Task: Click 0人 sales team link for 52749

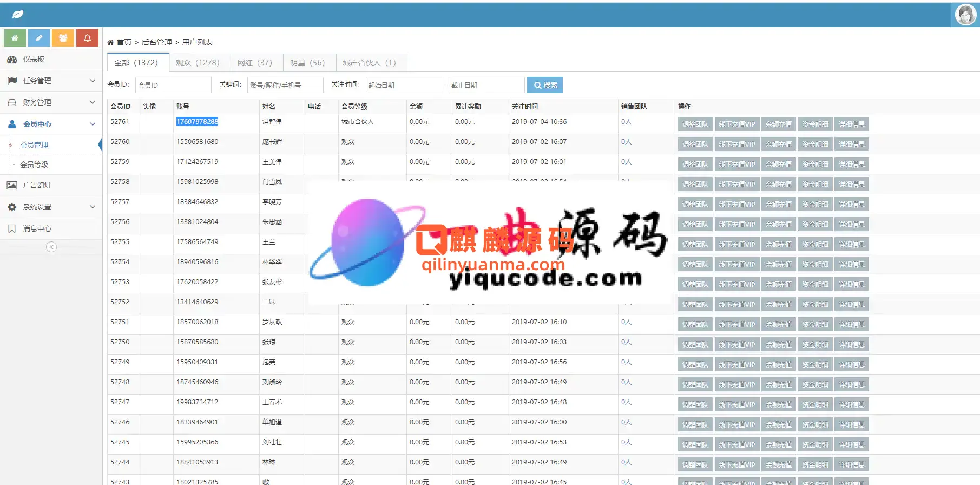Action: (x=626, y=362)
